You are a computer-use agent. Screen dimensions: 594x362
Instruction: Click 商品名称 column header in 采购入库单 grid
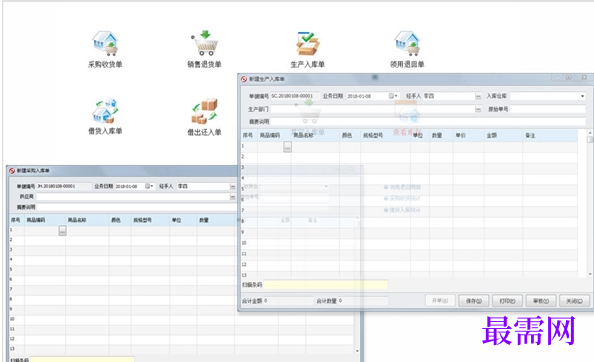(x=87, y=220)
